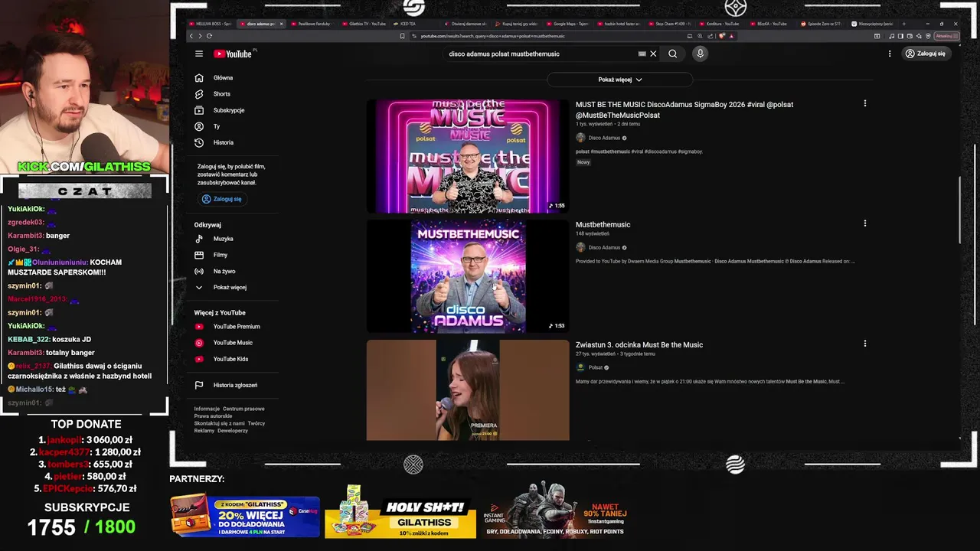Click the Brave Rewards triangle icon
Viewport: 980px width, 551px height.
tap(731, 36)
